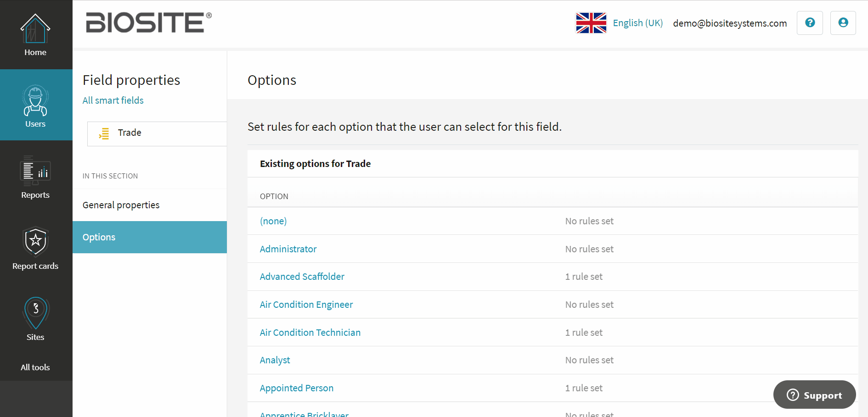Open the Administrator option
The height and width of the screenshot is (417, 868).
pyautogui.click(x=288, y=249)
